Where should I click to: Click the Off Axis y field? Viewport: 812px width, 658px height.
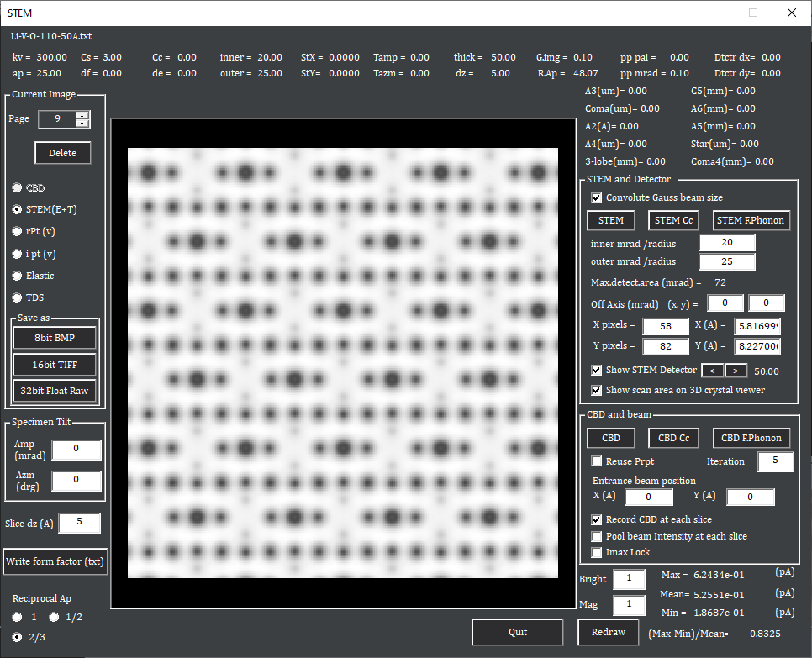pos(767,303)
